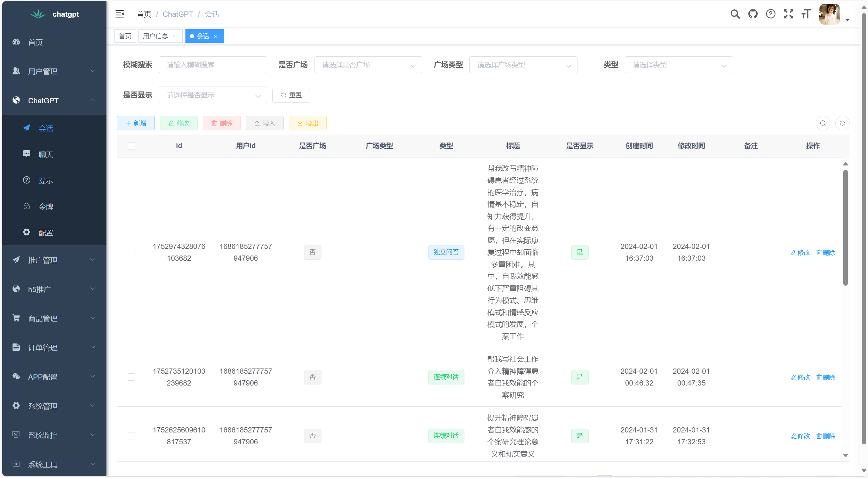Edit row 1752625609610817537 via 修改 link
The height and width of the screenshot is (478, 868).
[x=801, y=436]
